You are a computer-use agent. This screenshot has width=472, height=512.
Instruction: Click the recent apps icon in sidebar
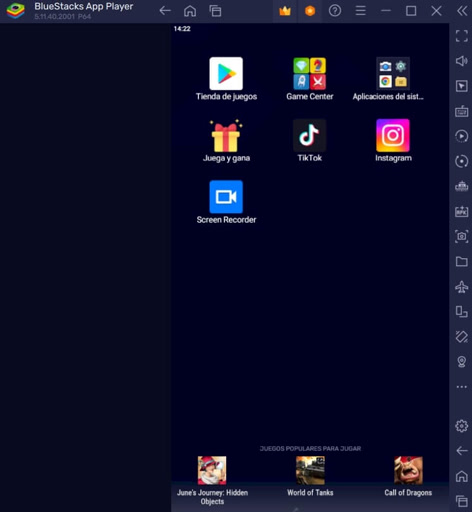(462, 501)
